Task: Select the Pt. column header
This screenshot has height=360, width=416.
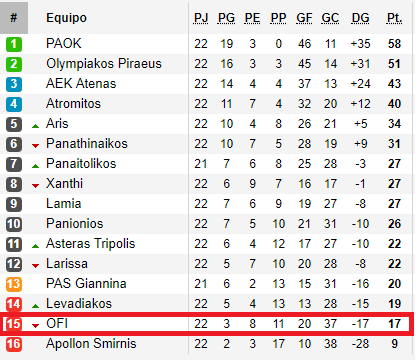Action: coord(394,18)
